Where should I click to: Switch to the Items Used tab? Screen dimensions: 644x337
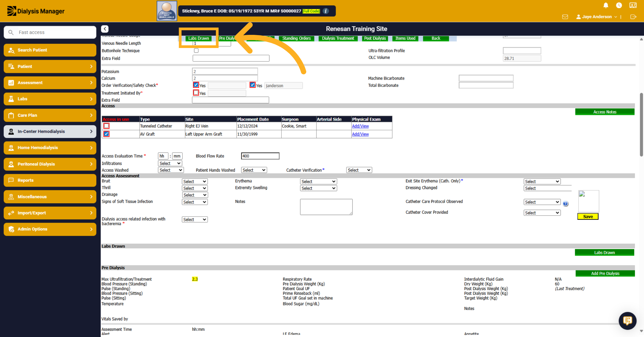pyautogui.click(x=405, y=38)
